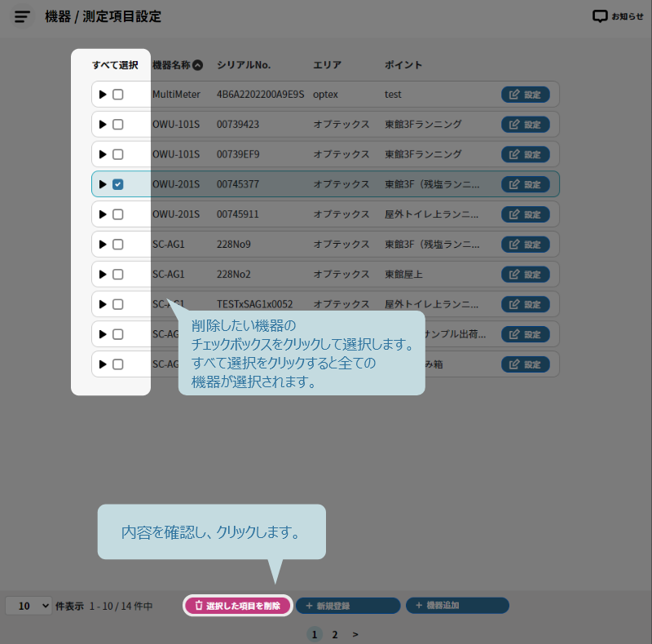This screenshot has width=652, height=644.
Task: Check the checkbox in the み箱 row
Action: [118, 364]
